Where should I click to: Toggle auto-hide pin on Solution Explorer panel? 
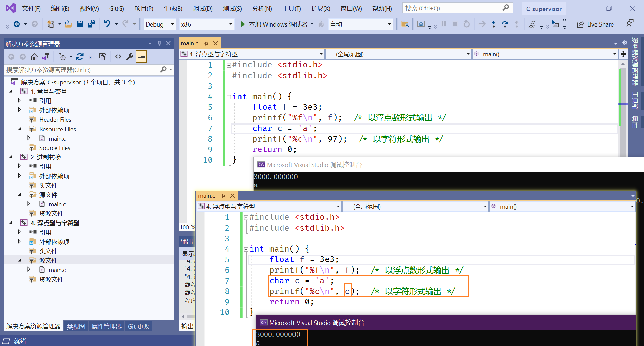point(159,43)
